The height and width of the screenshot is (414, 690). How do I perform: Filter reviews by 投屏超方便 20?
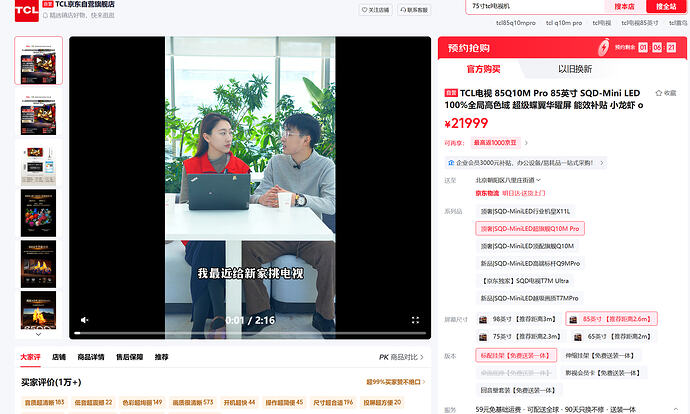click(x=382, y=403)
